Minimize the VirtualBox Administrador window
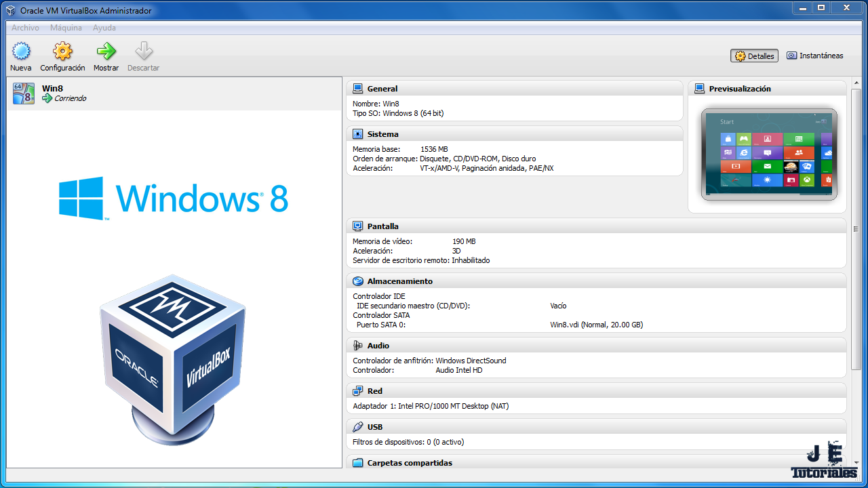The height and width of the screenshot is (488, 868). coord(804,7)
